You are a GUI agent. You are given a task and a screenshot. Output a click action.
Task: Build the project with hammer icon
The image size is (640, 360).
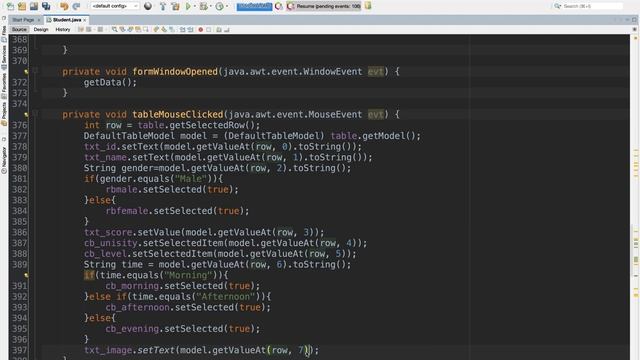(162, 6)
